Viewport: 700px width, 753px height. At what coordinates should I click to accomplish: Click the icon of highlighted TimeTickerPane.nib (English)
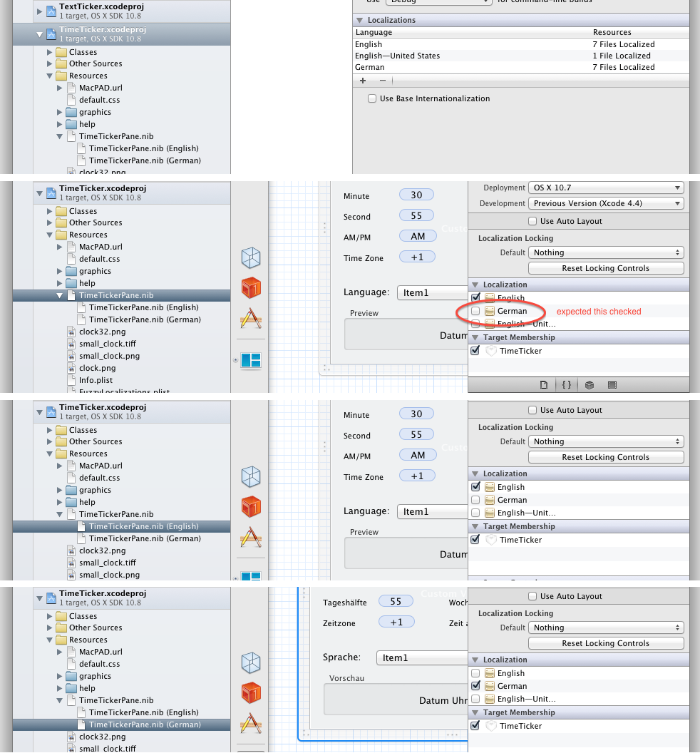(81, 526)
